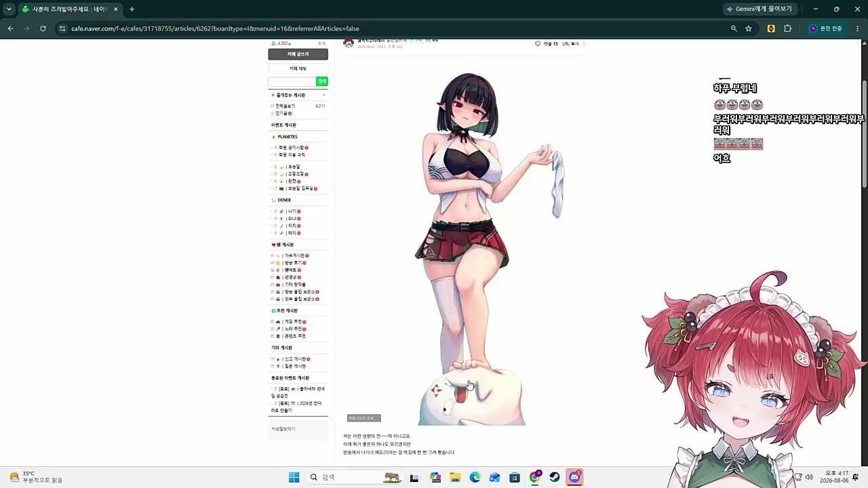
Task: Open the site information icon in address bar
Action: (62, 28)
